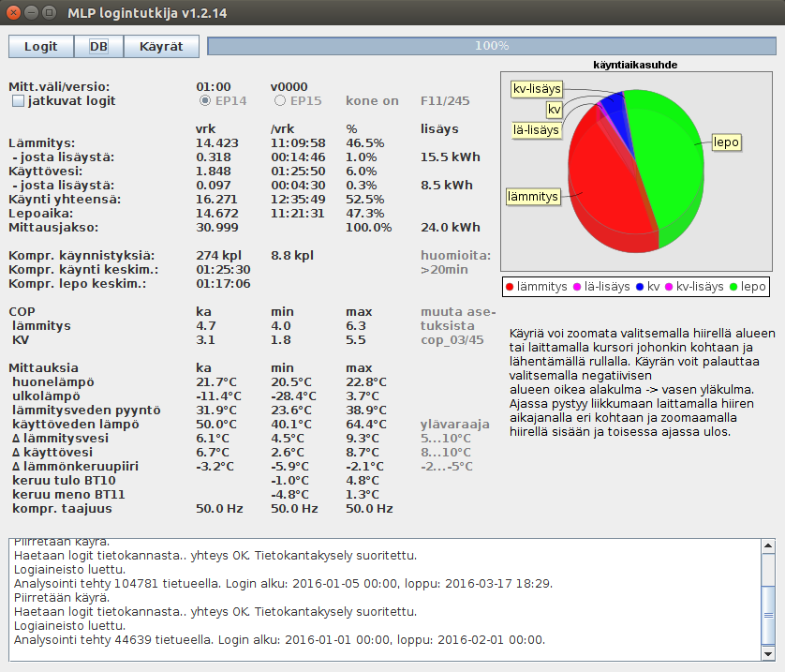This screenshot has width=785, height=672.
Task: Click the F11/245 model text
Action: tap(445, 100)
